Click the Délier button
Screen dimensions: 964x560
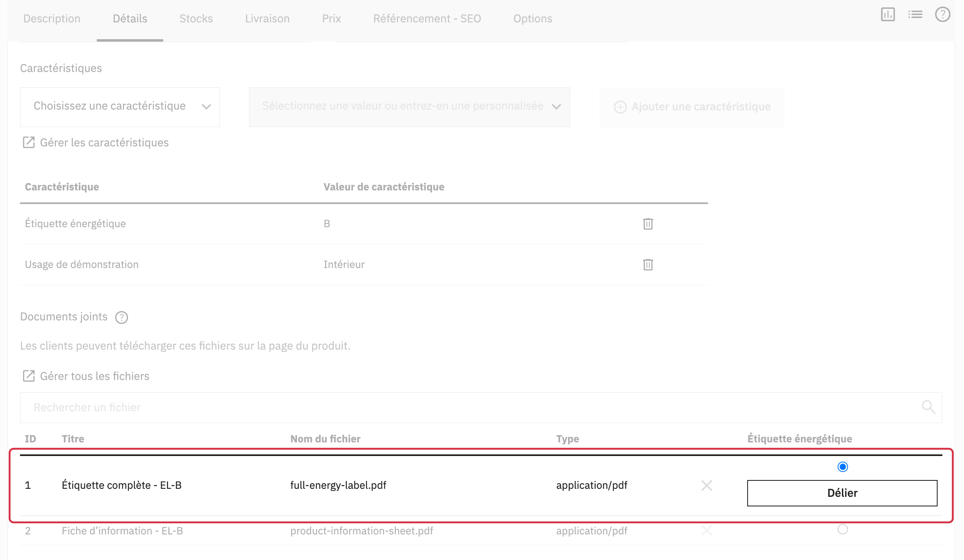click(842, 493)
